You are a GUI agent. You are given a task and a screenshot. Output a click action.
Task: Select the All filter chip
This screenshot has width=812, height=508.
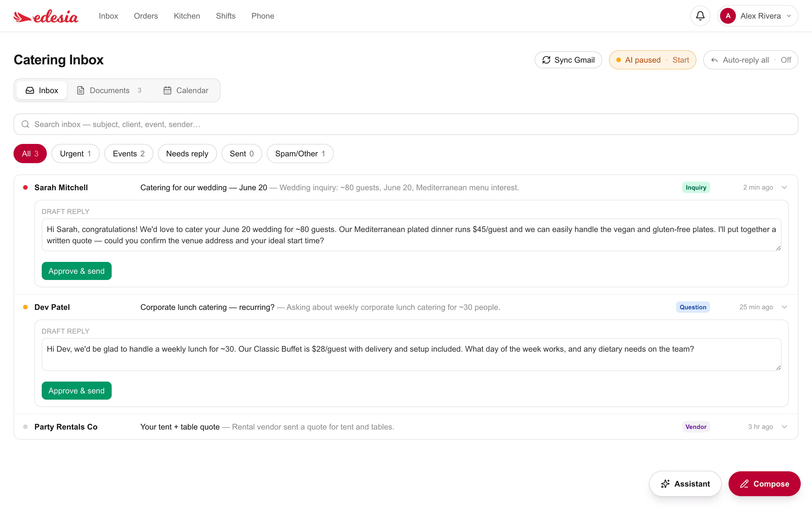pos(30,154)
